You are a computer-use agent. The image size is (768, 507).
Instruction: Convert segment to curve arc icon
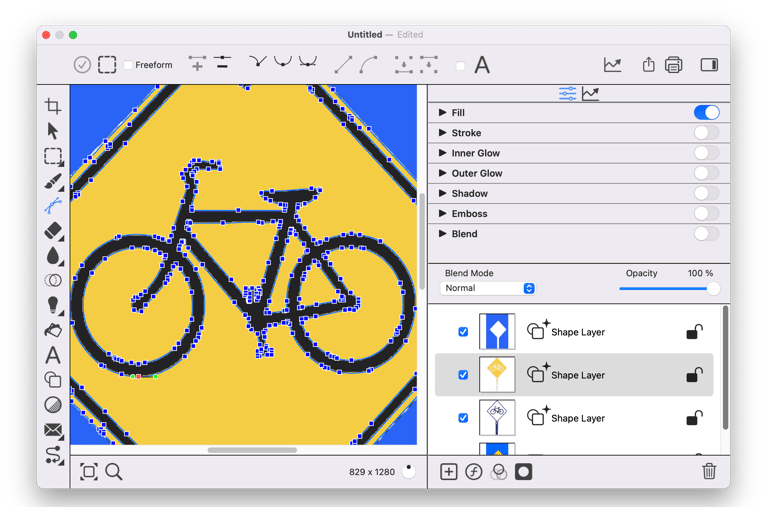[x=368, y=65]
